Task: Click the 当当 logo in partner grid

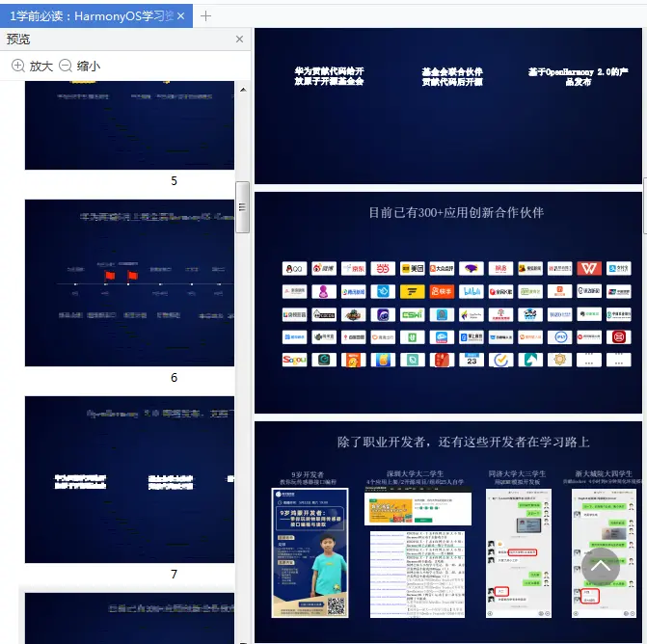Action: pyautogui.click(x=383, y=269)
